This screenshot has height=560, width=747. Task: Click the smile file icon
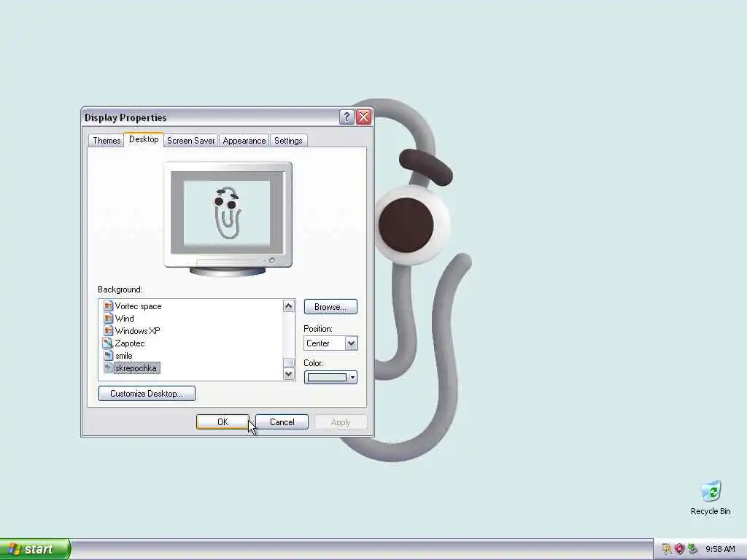[x=108, y=355]
